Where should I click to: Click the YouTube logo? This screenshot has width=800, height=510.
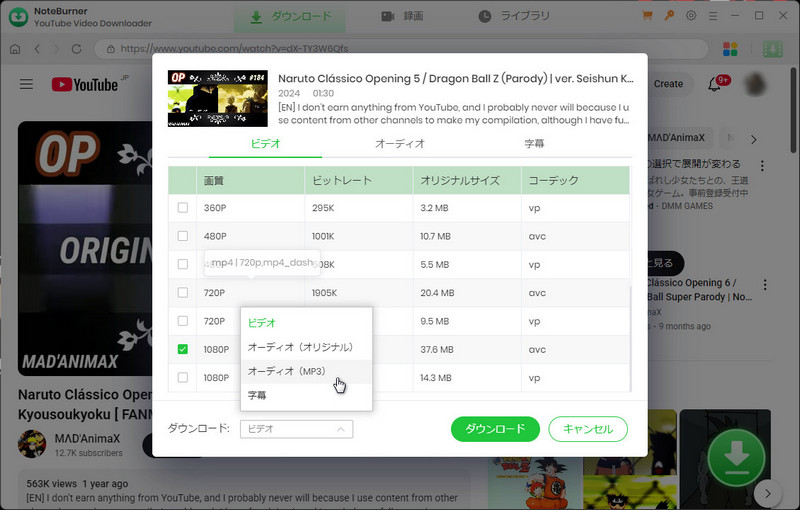pos(85,84)
